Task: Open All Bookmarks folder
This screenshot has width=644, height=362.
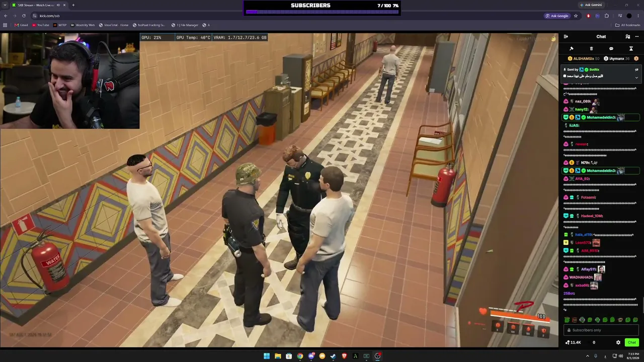Action: coord(628,25)
